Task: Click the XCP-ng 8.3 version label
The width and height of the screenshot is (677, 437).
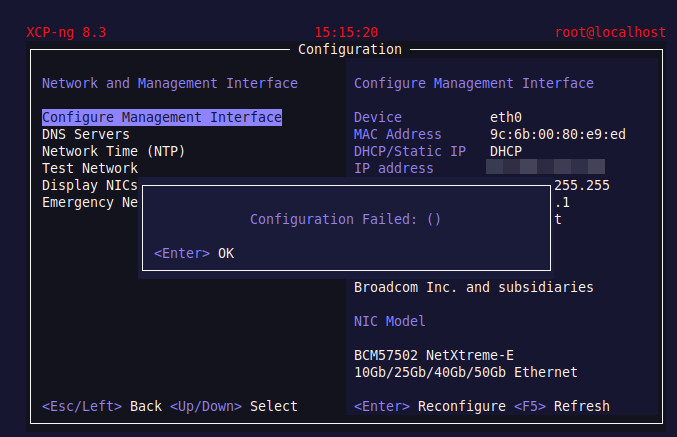Action: pyautogui.click(x=66, y=32)
